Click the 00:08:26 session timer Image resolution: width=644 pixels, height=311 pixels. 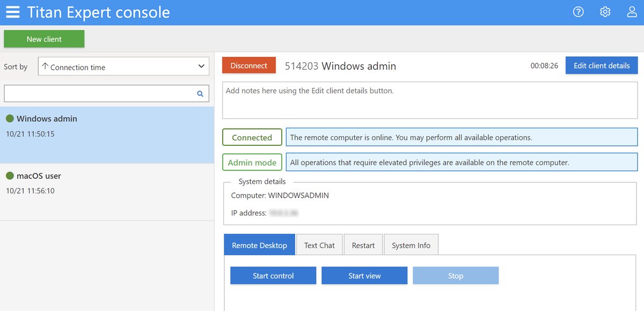point(544,66)
